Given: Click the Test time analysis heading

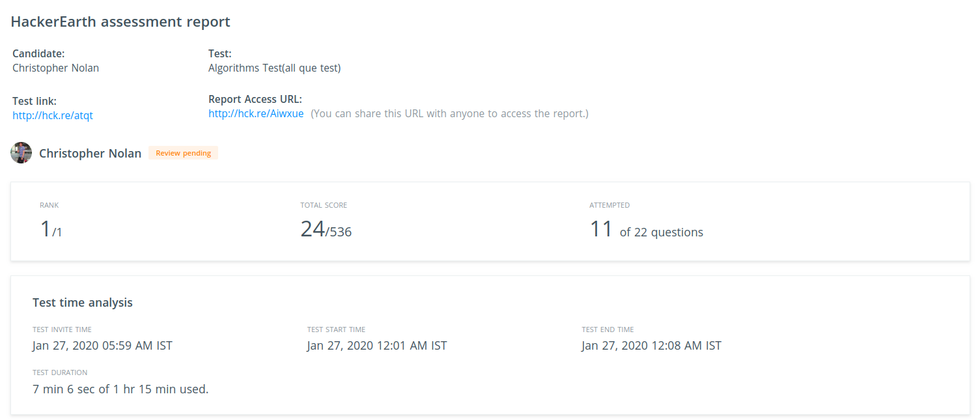Looking at the screenshot, I should [83, 302].
